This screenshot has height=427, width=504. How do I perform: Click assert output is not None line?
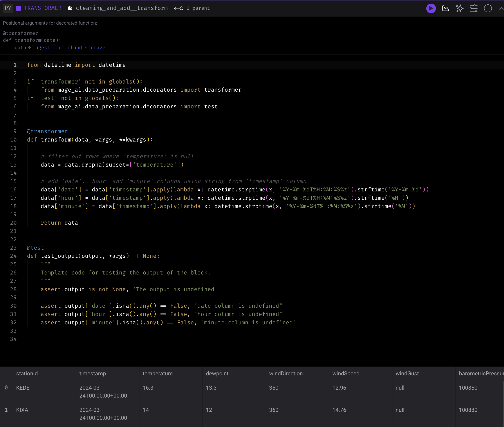click(x=129, y=289)
